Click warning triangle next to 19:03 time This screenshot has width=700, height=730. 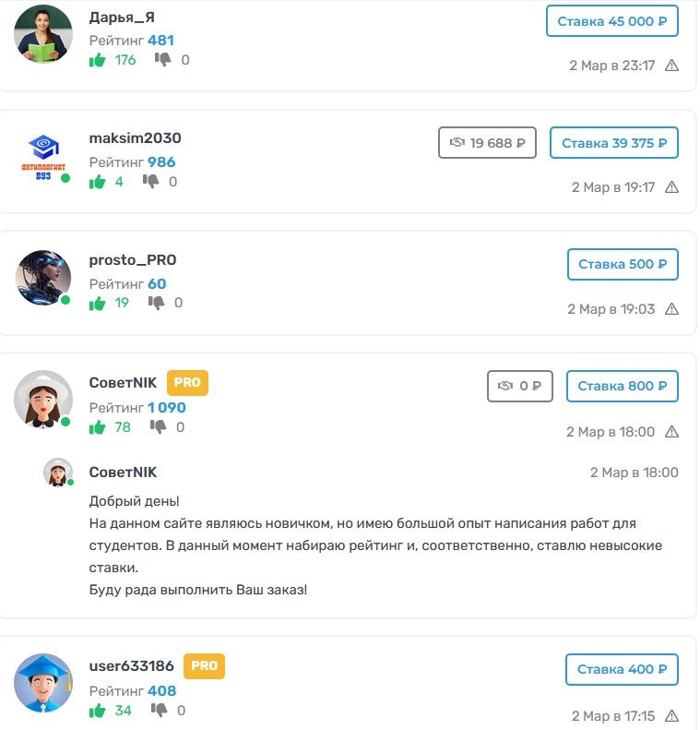pyautogui.click(x=671, y=309)
